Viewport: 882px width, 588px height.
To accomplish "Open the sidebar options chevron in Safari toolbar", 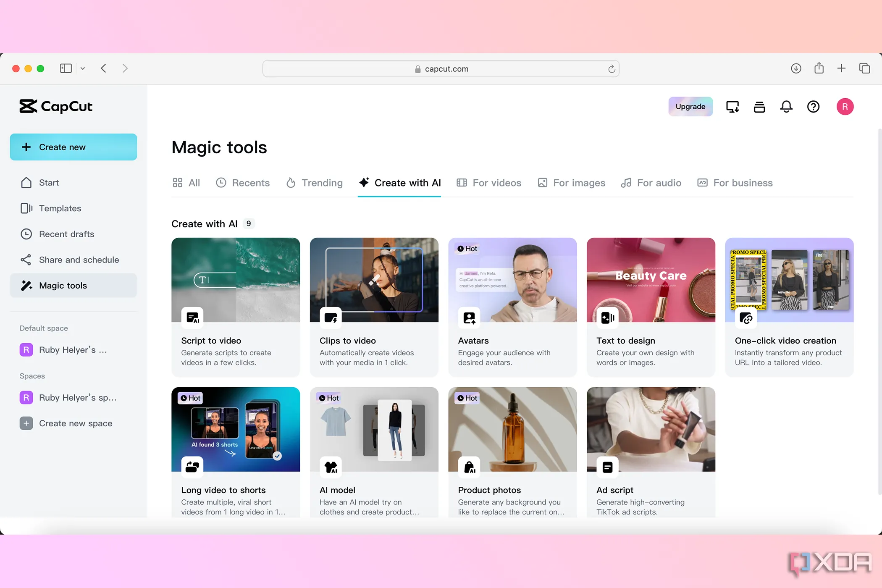I will pyautogui.click(x=83, y=68).
